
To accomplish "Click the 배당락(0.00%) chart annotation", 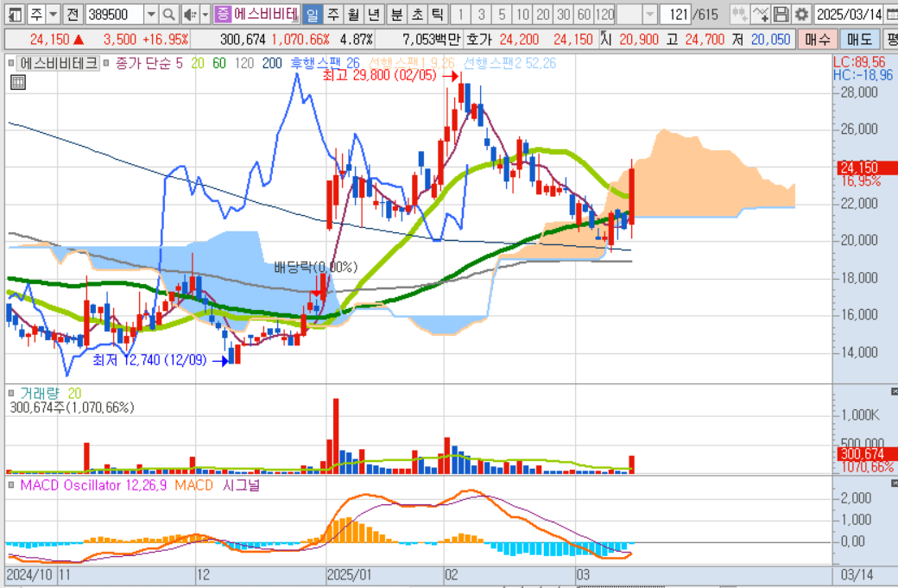I will (315, 267).
